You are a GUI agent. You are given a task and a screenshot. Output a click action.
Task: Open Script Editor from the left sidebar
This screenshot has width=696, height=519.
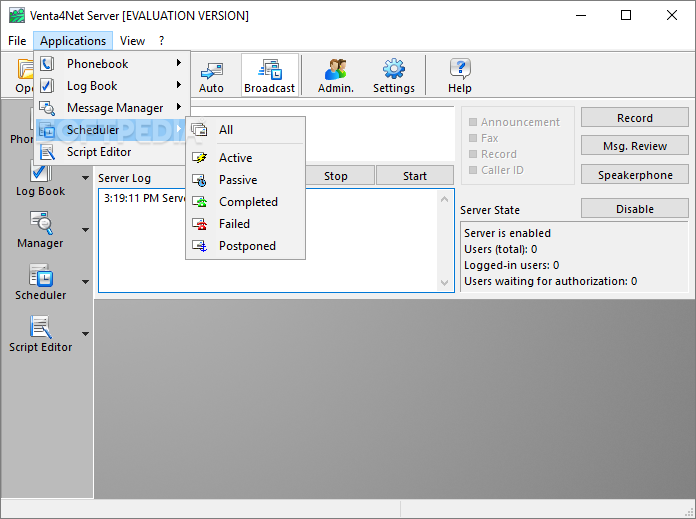point(41,333)
